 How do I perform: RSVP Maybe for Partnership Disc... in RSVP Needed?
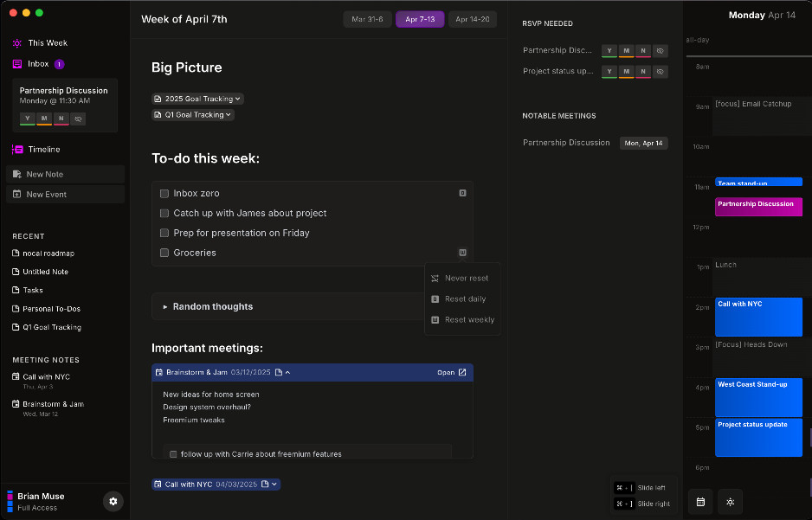coord(627,51)
